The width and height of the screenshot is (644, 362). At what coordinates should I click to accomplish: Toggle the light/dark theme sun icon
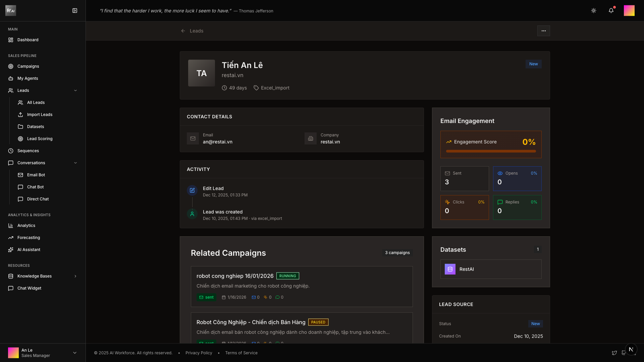[594, 11]
